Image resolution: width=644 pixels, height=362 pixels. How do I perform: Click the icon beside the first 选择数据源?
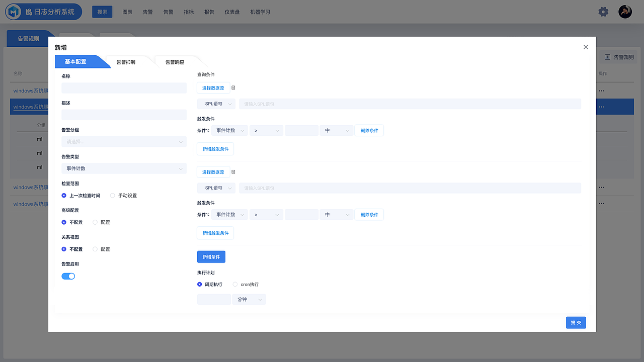point(233,88)
